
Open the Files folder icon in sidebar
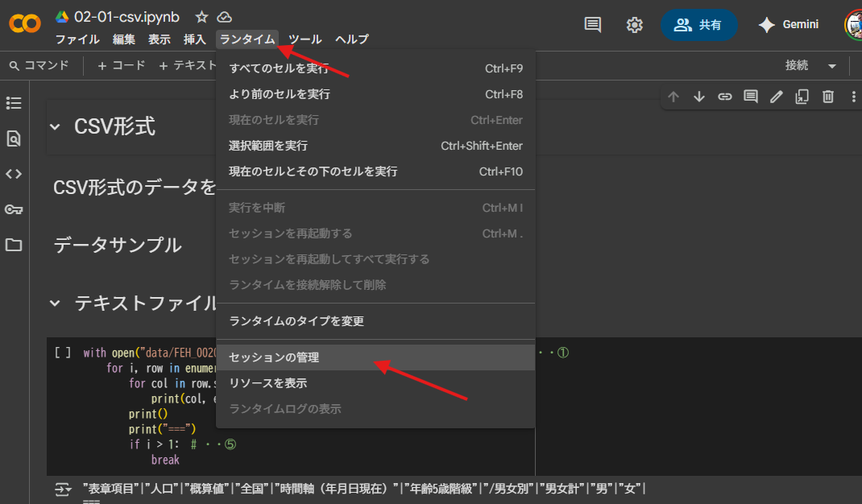coord(14,245)
